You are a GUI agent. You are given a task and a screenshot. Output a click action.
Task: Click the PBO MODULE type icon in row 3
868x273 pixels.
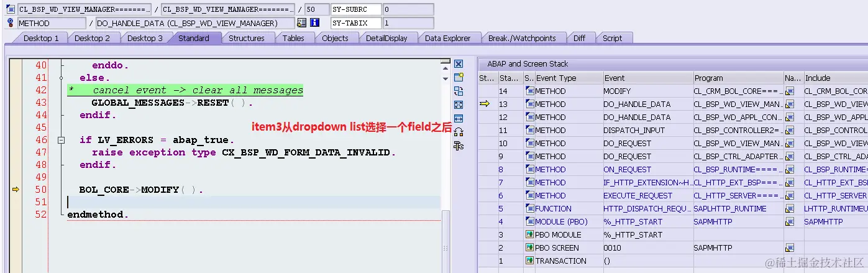point(529,235)
